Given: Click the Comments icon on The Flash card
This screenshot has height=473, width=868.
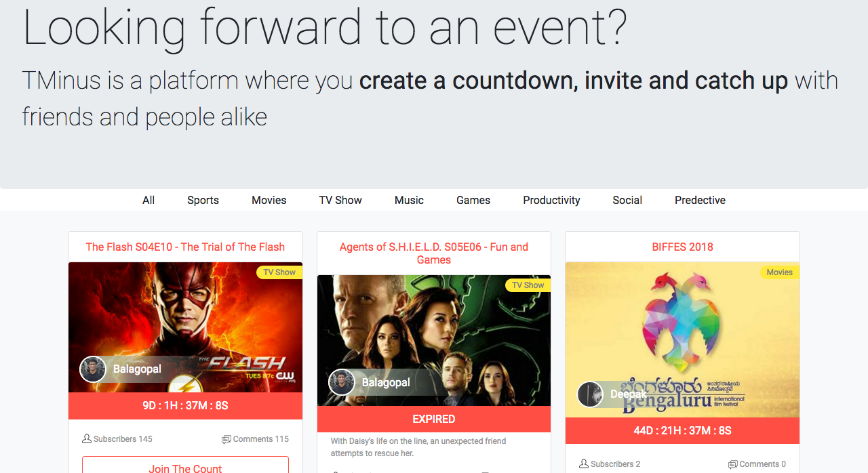Looking at the screenshot, I should 226,439.
